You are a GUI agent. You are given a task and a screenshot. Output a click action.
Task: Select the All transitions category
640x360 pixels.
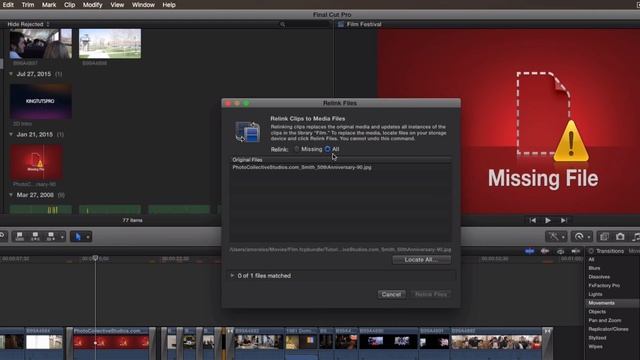pos(591,260)
